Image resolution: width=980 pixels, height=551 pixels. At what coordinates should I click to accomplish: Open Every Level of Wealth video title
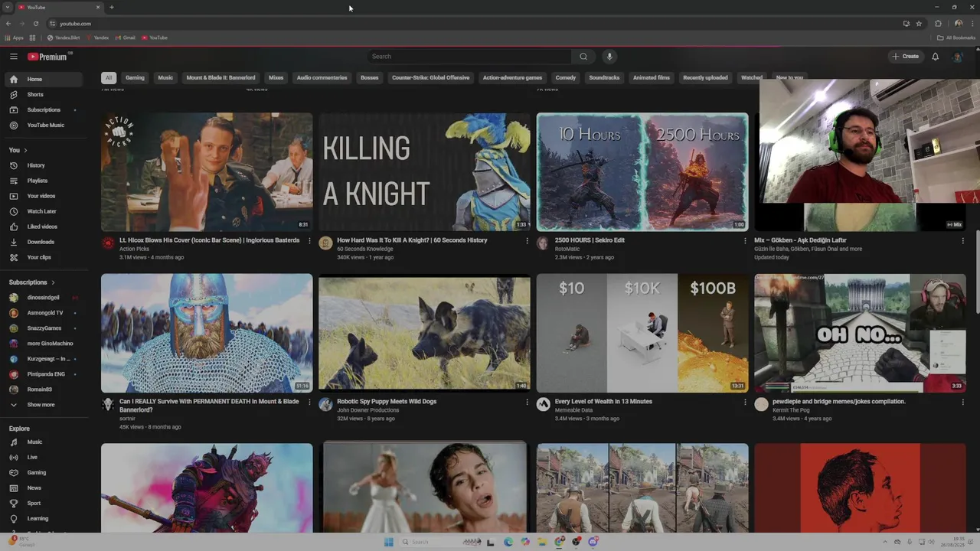[x=603, y=401]
